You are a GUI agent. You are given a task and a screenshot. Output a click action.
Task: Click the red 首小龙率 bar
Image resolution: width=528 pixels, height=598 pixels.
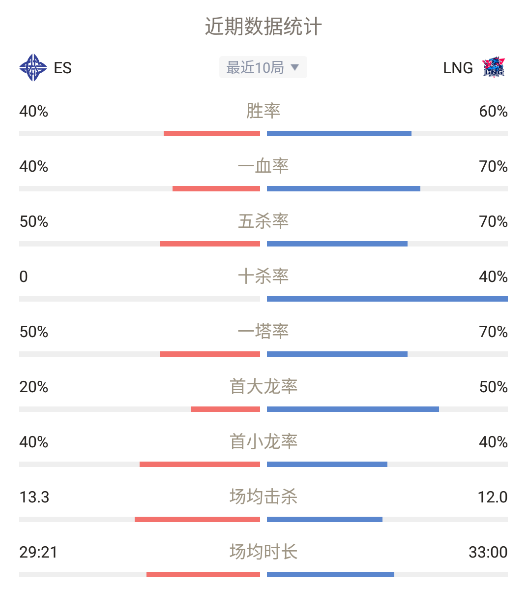pos(200,464)
